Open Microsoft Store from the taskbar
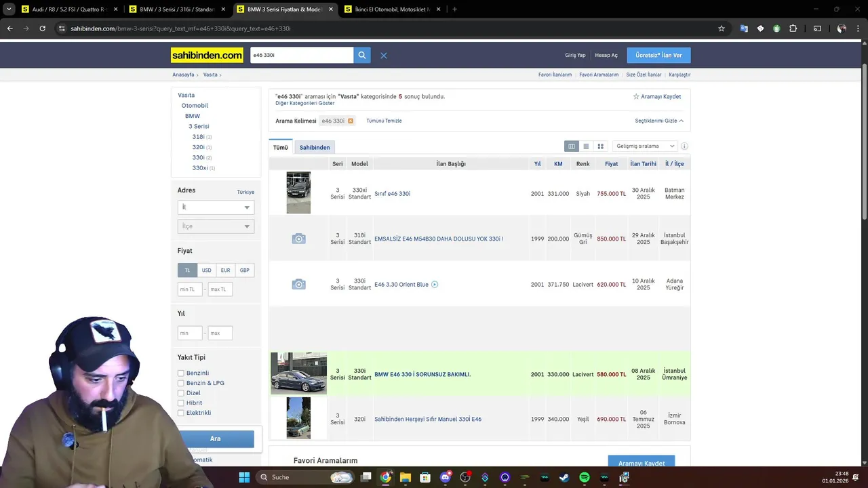Screen dimensions: 868x488 click(425, 477)
